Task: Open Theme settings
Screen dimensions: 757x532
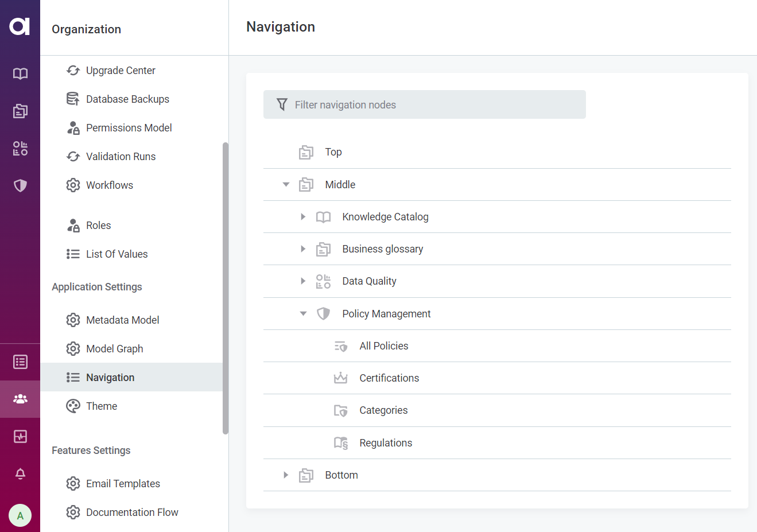Action: [x=102, y=406]
